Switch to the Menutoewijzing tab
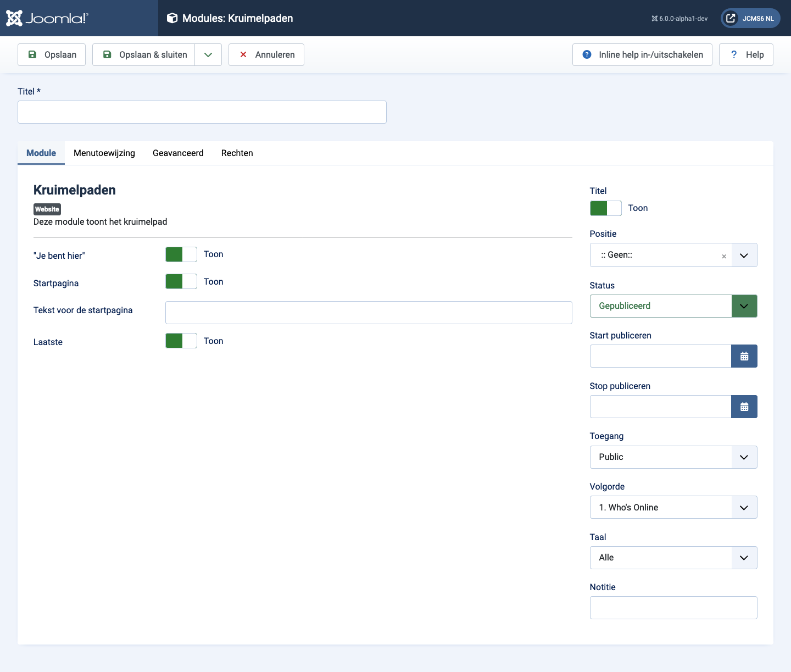The image size is (791, 672). click(x=104, y=153)
